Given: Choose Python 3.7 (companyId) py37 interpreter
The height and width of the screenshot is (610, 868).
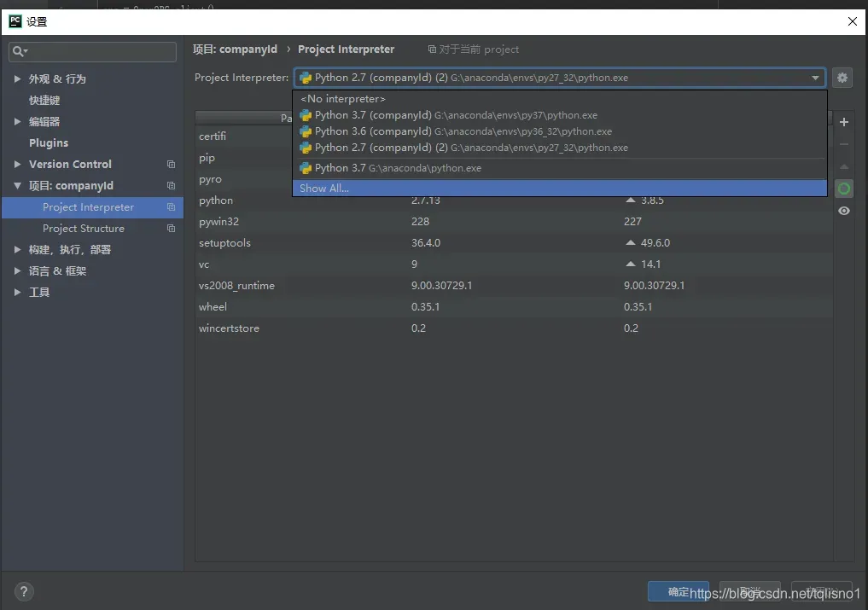Looking at the screenshot, I should pos(560,115).
